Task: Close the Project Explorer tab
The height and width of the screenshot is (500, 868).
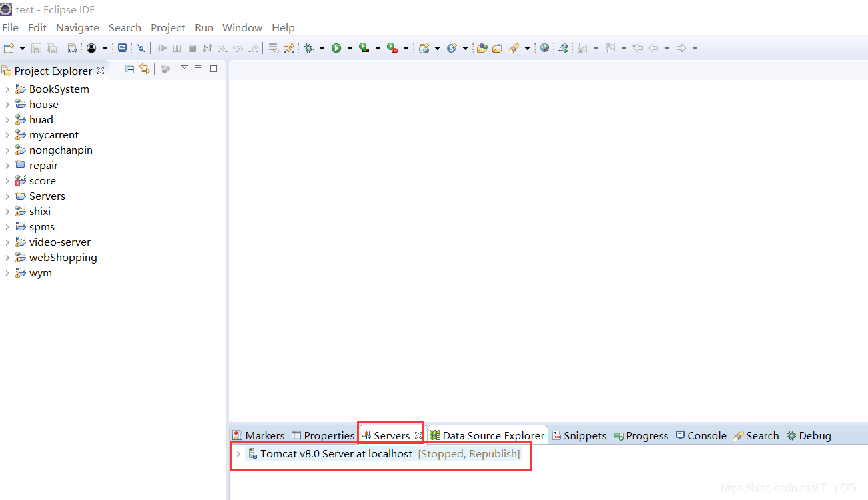Action: click(x=101, y=71)
